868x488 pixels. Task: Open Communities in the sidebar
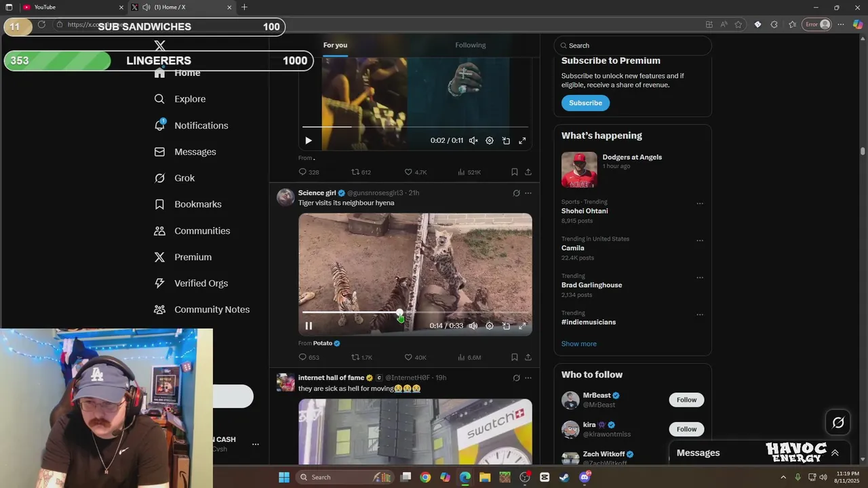192,230
